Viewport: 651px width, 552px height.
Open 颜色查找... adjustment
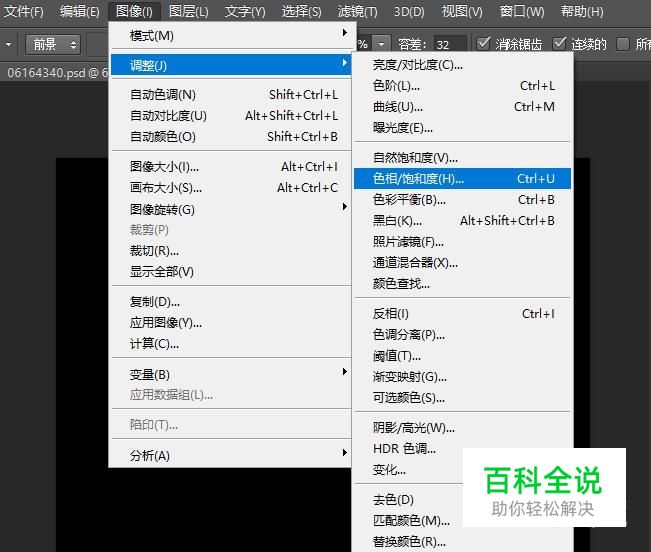(463, 283)
